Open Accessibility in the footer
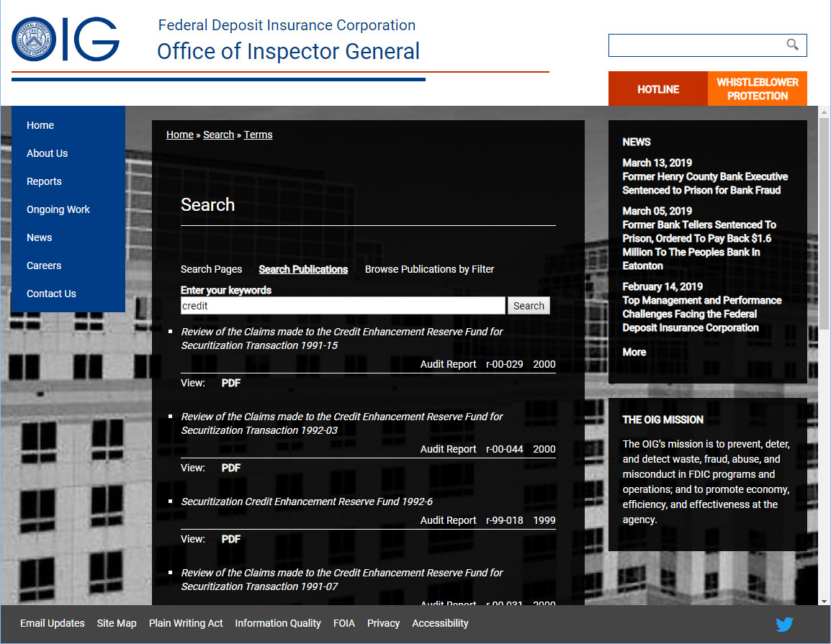This screenshot has height=644, width=831. (440, 623)
